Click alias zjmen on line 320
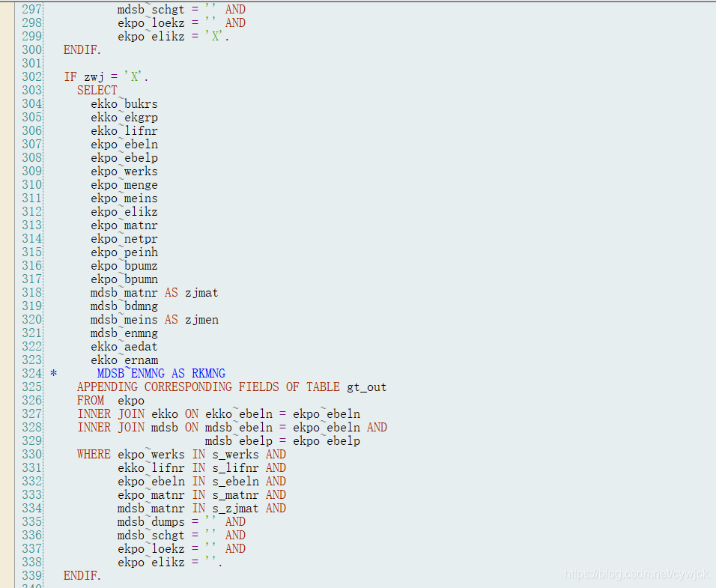 point(201,320)
